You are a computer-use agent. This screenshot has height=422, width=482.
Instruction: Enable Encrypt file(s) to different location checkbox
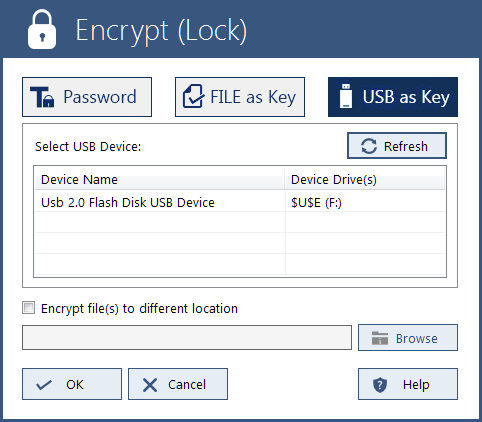pos(28,308)
